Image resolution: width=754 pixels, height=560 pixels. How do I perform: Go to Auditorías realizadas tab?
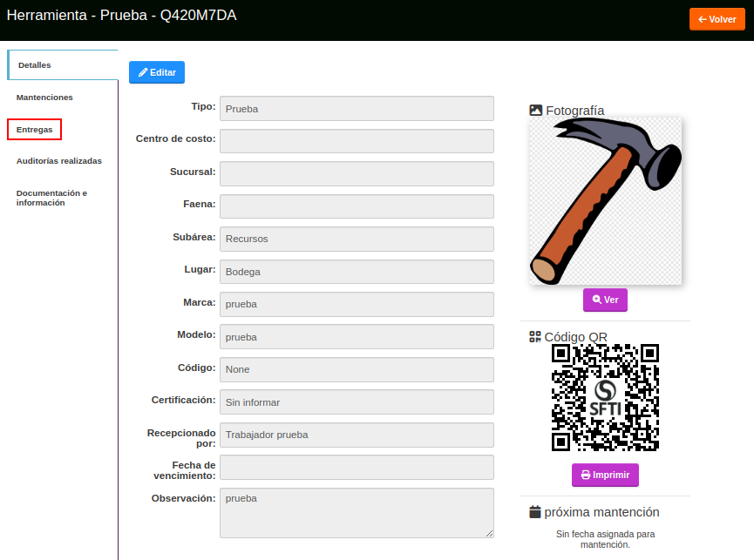coord(58,161)
